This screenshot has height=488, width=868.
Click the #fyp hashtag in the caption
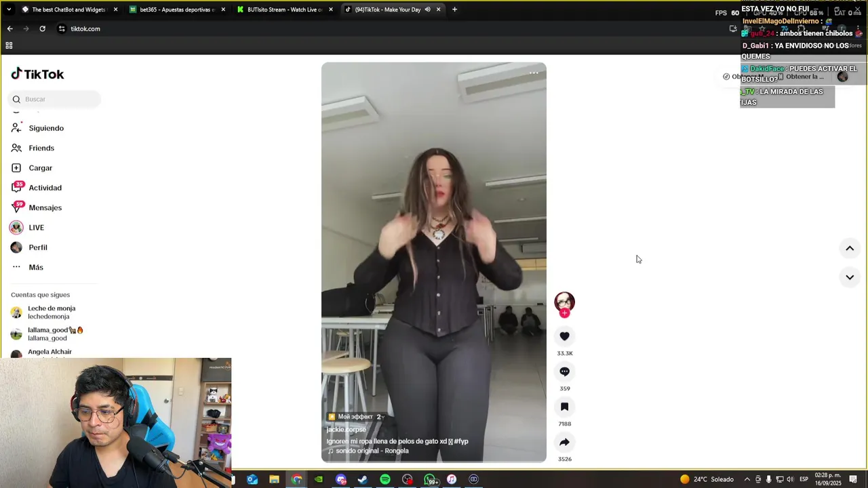coord(461,441)
